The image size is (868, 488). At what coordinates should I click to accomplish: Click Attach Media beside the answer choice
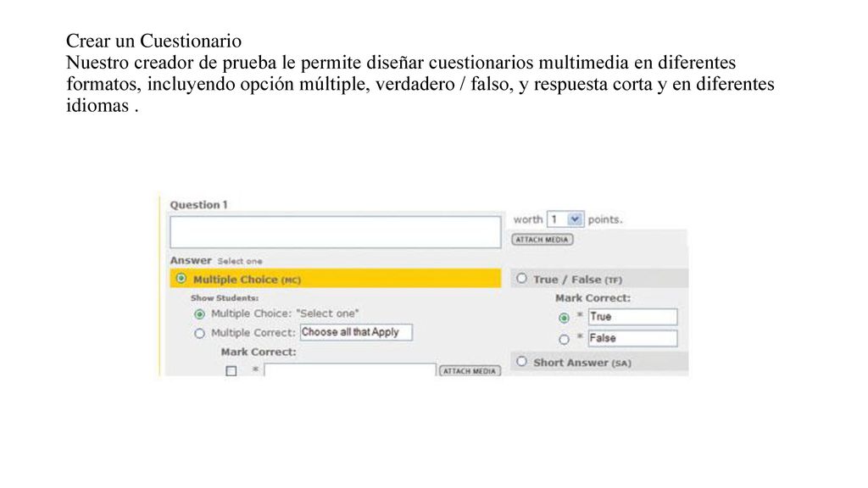pos(470,371)
